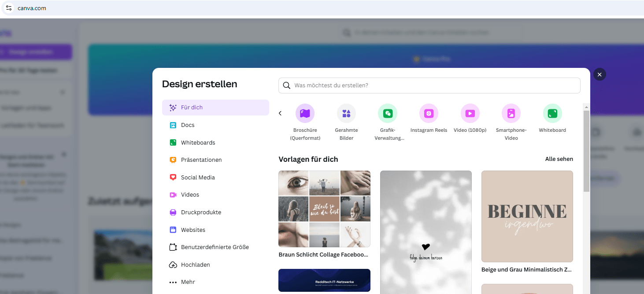Go to the Druckprodukte category
Viewport: 644px width, 294px height.
click(215, 212)
